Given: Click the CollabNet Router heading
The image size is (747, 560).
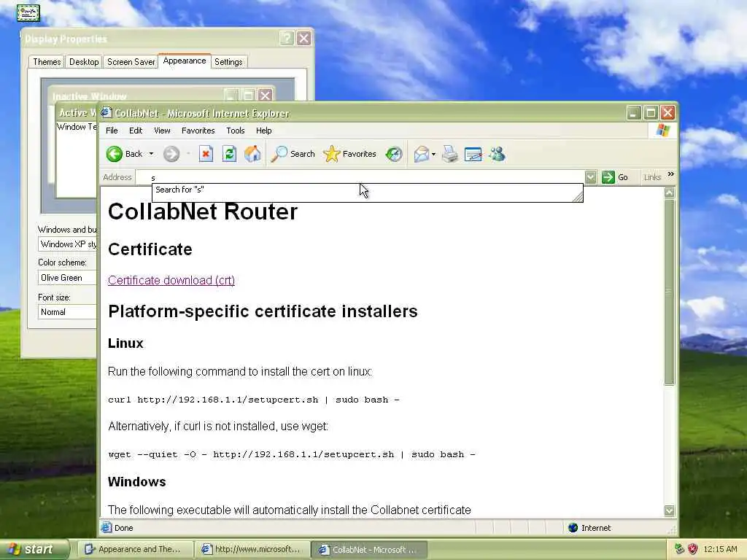Looking at the screenshot, I should [x=203, y=211].
